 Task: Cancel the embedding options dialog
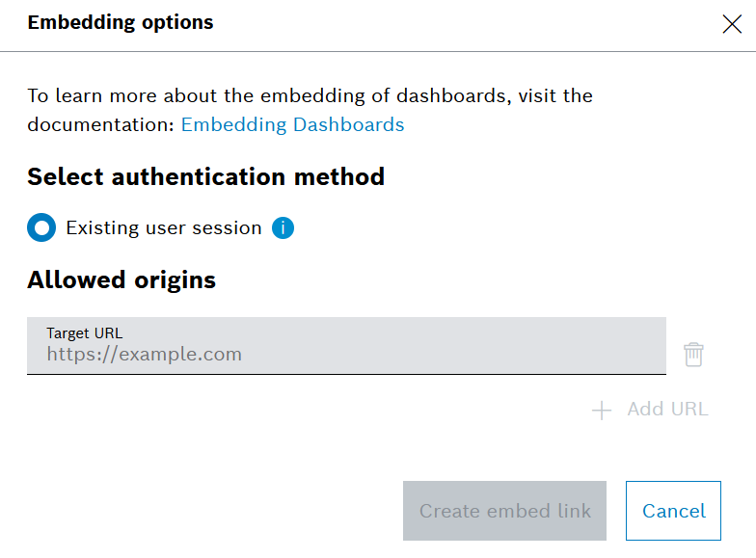click(x=673, y=511)
